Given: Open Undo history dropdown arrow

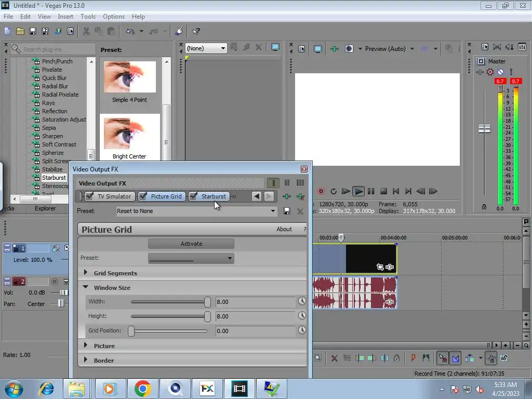Looking at the screenshot, I should (141, 31).
